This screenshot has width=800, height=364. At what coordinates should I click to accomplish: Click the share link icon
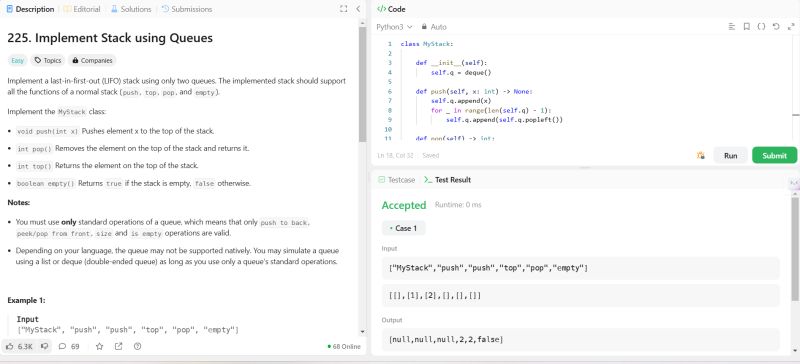click(x=118, y=346)
